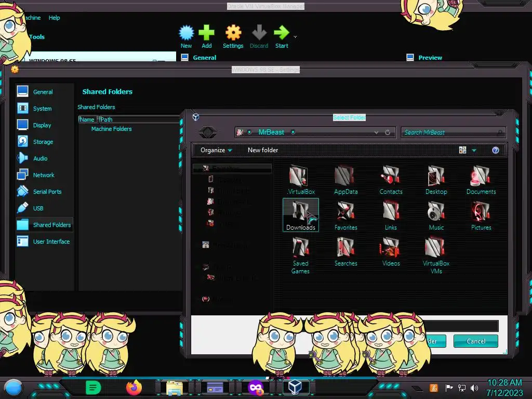
Task: Select the Desktop folder
Action: pyautogui.click(x=436, y=180)
